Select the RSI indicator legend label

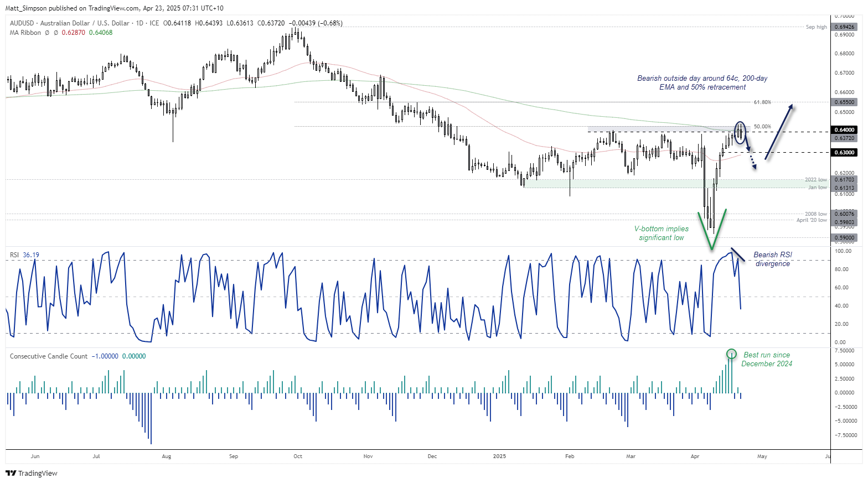coord(14,255)
